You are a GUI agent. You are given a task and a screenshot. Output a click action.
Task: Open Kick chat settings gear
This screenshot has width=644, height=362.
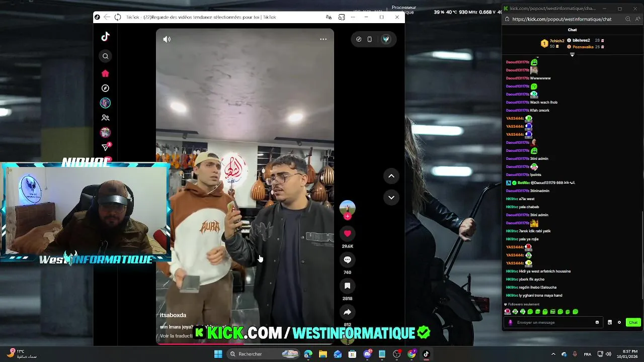(619, 322)
